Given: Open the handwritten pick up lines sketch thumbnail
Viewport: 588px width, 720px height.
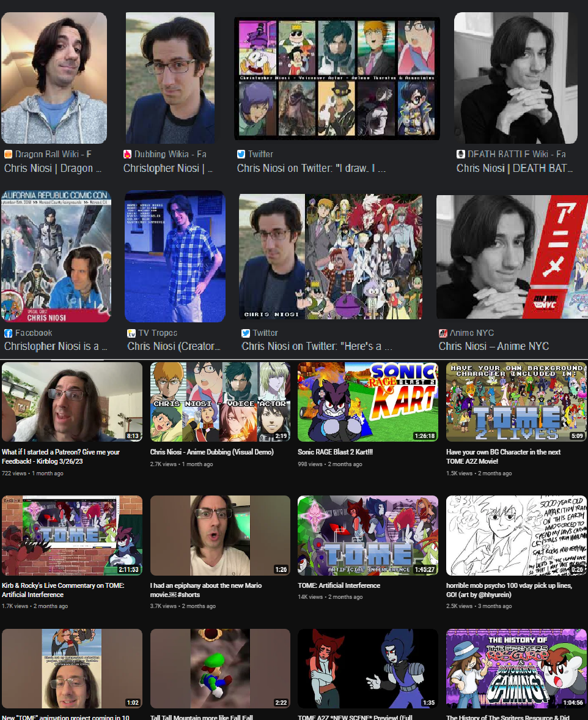Looking at the screenshot, I should pyautogui.click(x=516, y=535).
